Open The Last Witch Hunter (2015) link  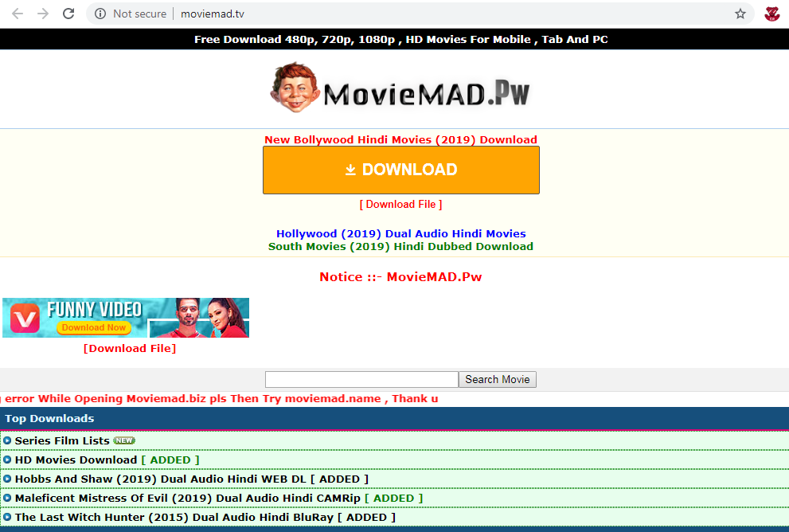[x=205, y=518]
